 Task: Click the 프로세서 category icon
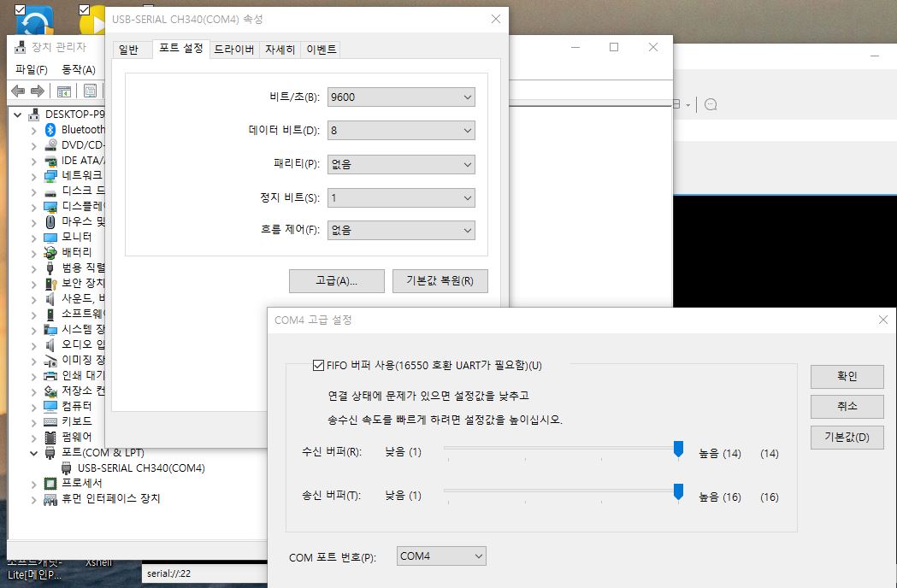50,484
